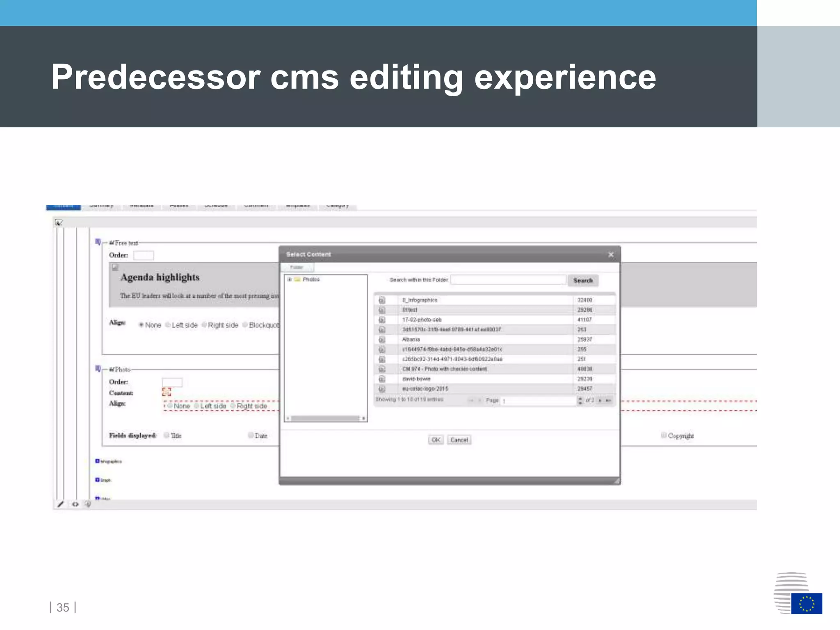
Task: Click Cancel in Select Content dialog
Action: pyautogui.click(x=459, y=440)
